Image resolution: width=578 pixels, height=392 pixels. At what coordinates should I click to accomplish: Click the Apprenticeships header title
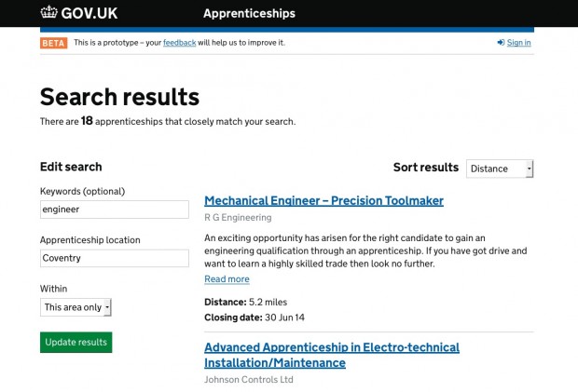[x=249, y=13]
